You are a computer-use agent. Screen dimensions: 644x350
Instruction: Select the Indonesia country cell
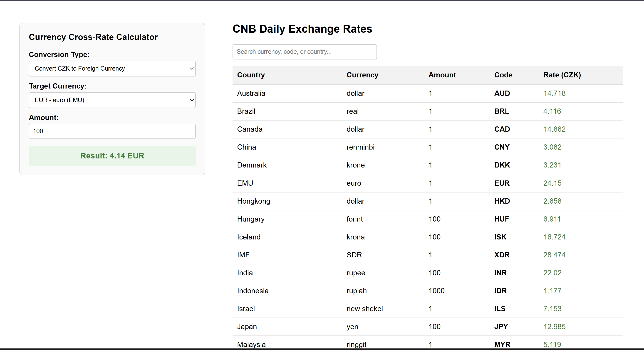click(253, 291)
